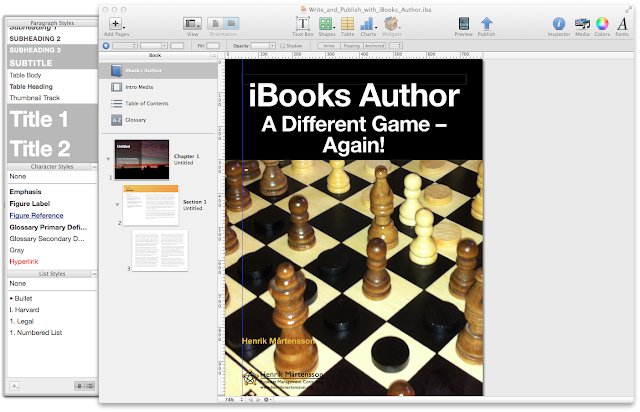Image resolution: width=640 pixels, height=412 pixels.
Task: Apply Bullet list style
Action: (x=52, y=298)
